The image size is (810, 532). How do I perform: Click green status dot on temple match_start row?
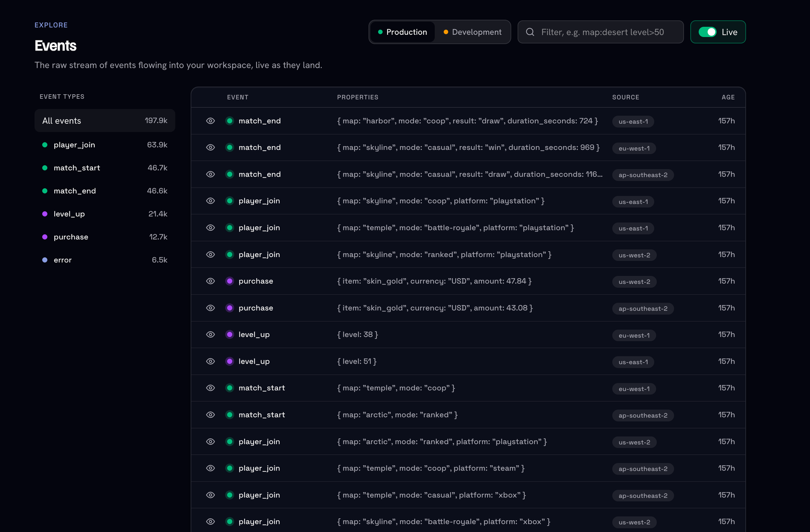coord(230,388)
